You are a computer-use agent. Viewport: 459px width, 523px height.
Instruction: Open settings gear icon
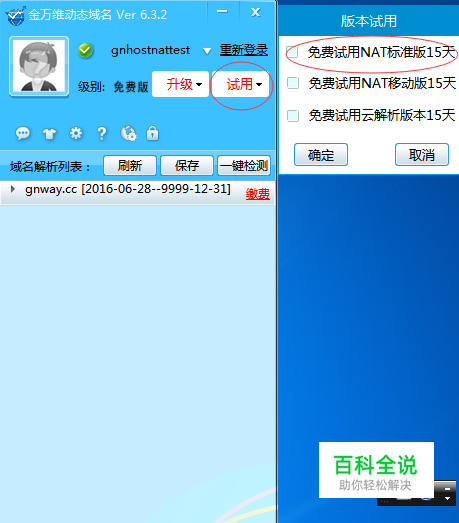coord(76,133)
